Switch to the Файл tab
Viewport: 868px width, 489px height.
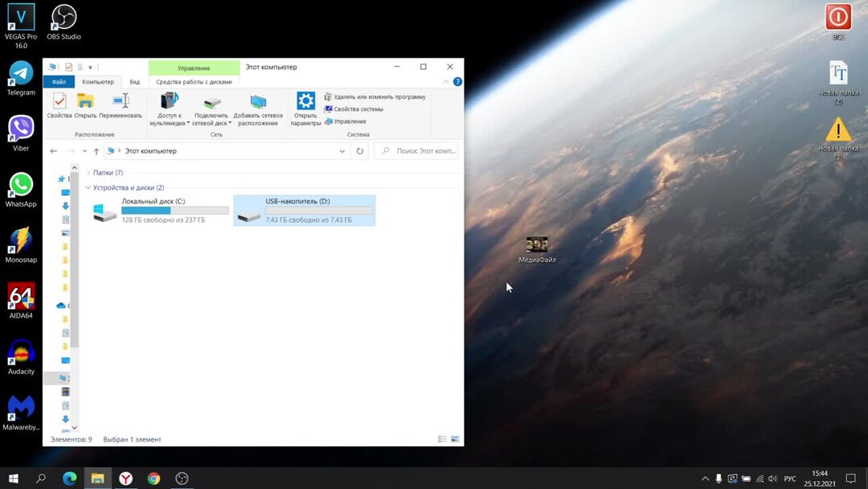pyautogui.click(x=59, y=82)
